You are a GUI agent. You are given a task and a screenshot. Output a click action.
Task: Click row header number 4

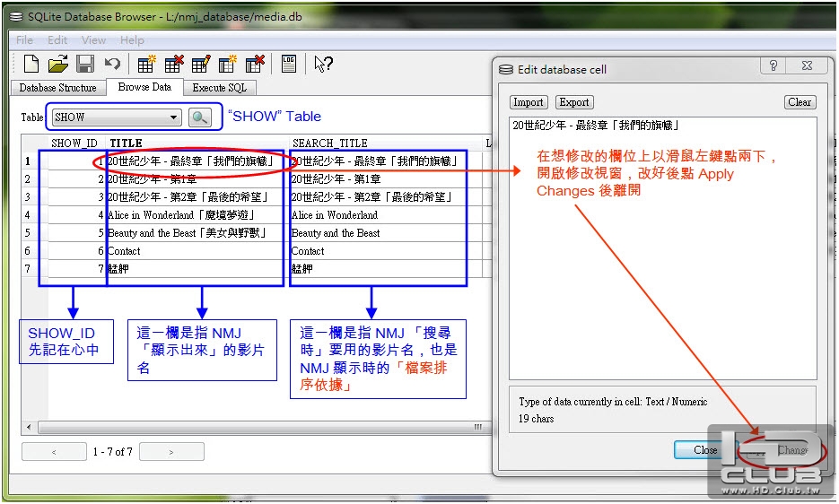34,215
